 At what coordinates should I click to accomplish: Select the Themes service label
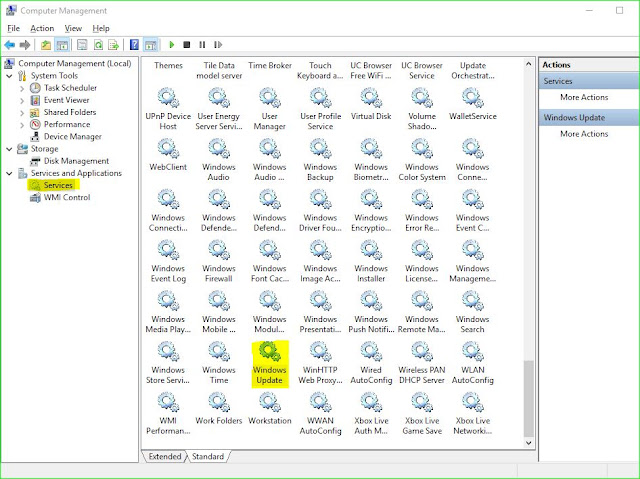168,66
